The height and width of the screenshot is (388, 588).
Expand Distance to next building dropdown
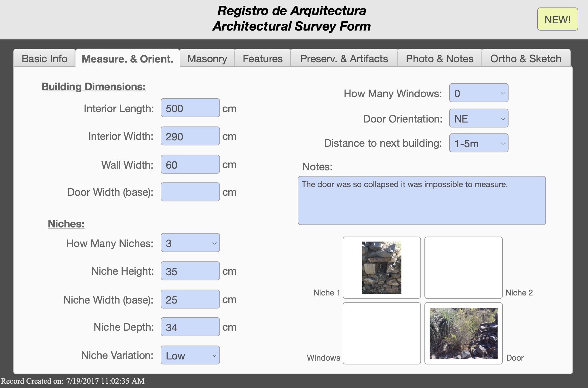click(x=479, y=143)
